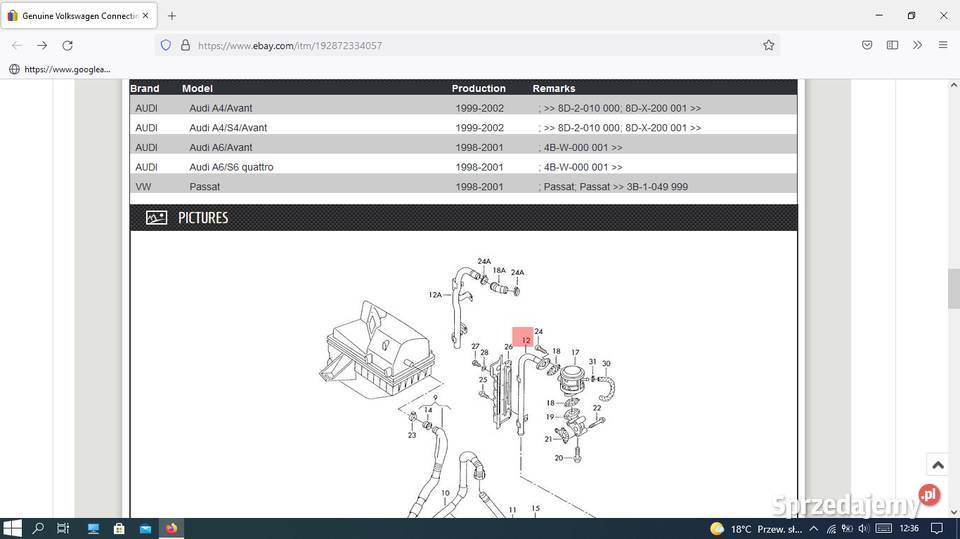
Task: Click scrollbar down arrow at bottom
Action: pos(953,512)
